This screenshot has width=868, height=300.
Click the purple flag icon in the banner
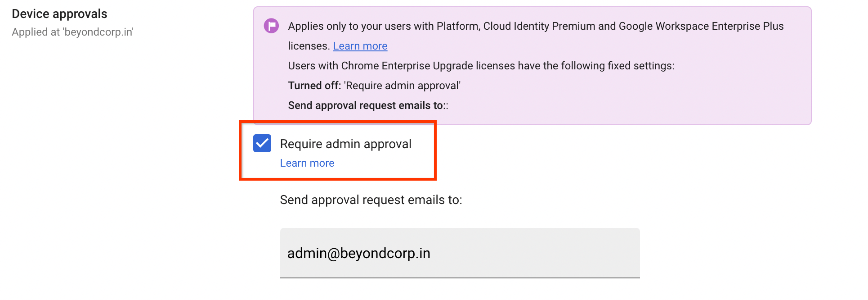click(x=271, y=26)
